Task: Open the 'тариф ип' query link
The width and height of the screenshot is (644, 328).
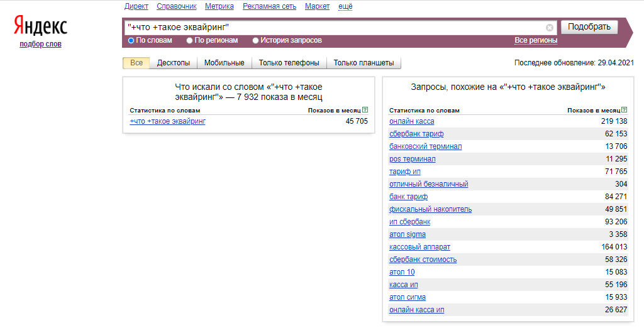Action: tap(405, 171)
